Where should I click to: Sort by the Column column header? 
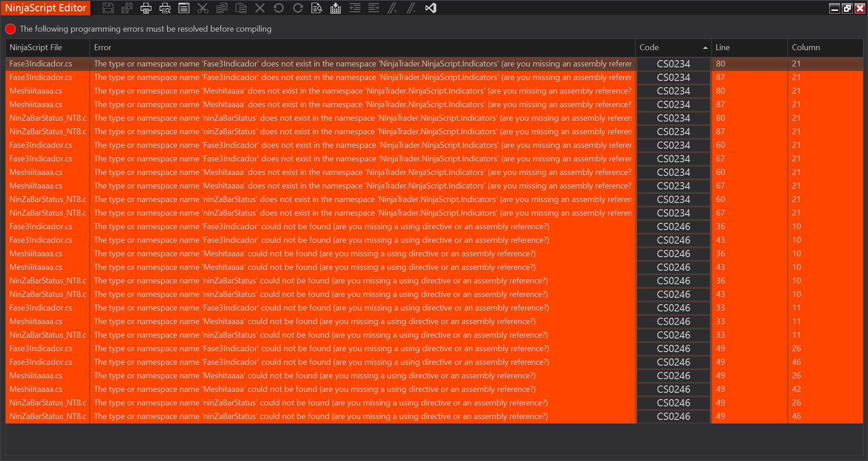point(826,47)
